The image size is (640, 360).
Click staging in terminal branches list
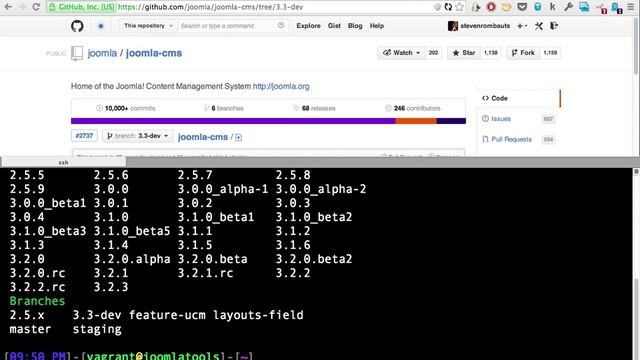pos(97,329)
